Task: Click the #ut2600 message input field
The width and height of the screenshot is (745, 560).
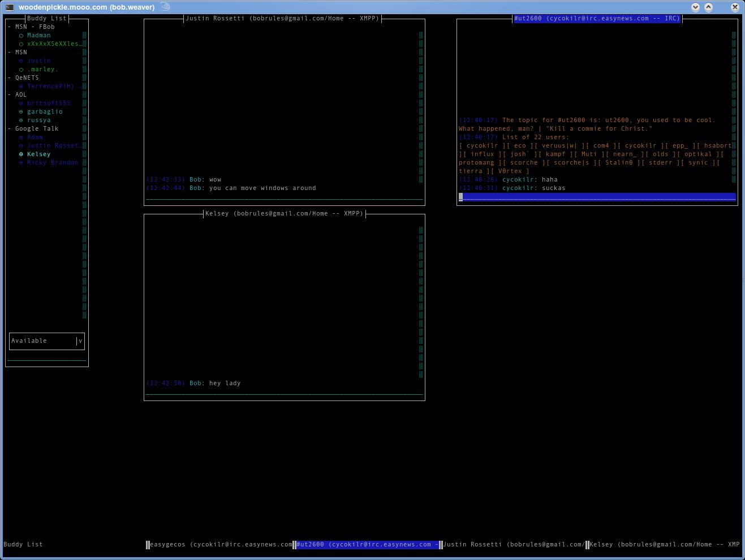Action: [597, 197]
